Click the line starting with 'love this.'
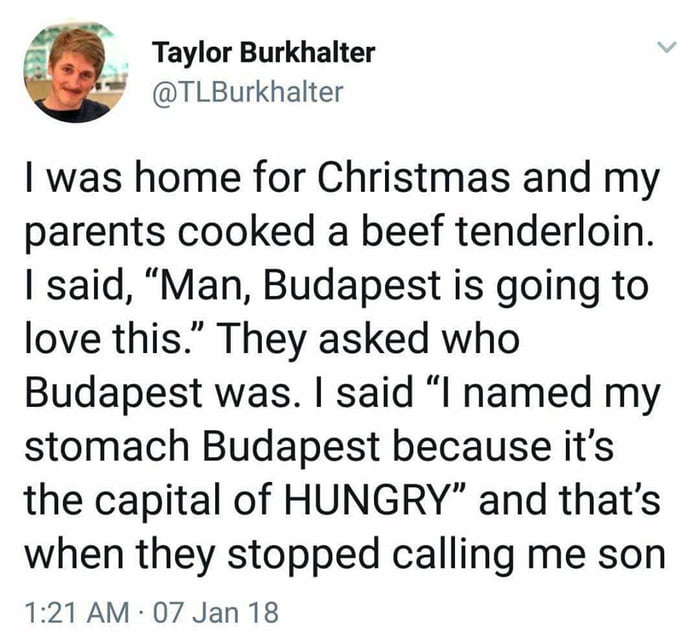Screen dimensions: 700x633 (x=272, y=342)
